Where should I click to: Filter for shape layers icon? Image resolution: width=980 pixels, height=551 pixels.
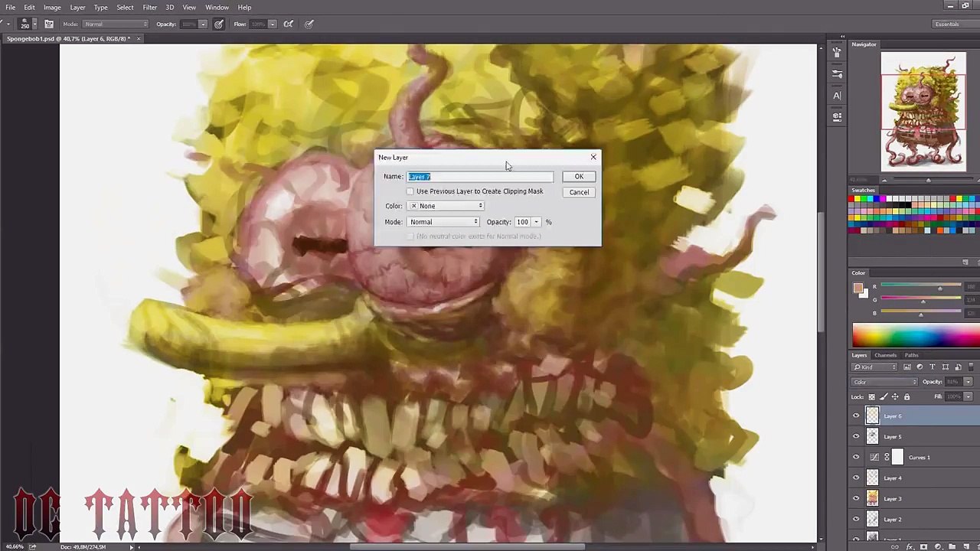click(x=945, y=367)
